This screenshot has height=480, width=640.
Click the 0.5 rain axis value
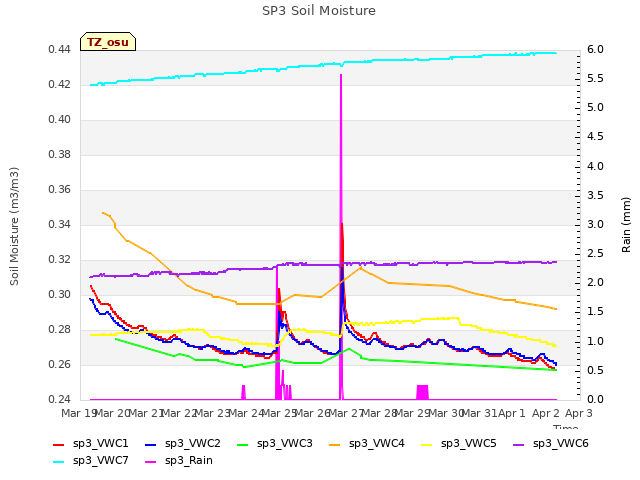[x=596, y=371]
